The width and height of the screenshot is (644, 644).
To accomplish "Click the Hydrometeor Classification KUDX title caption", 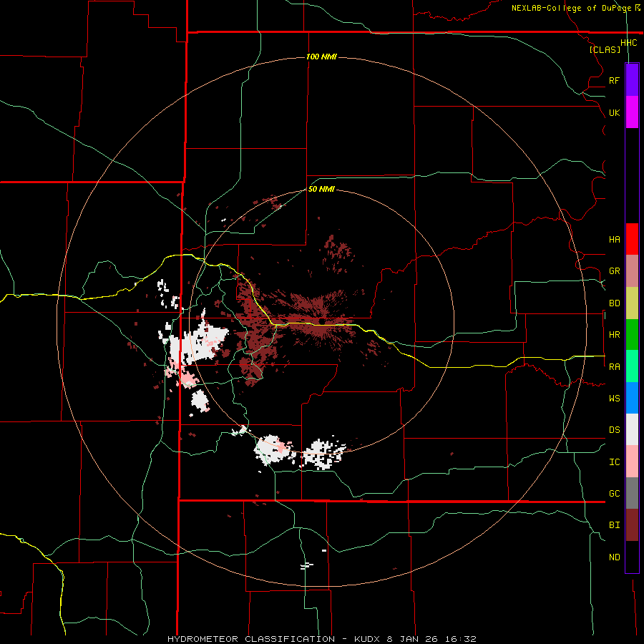I will click(x=321, y=639).
